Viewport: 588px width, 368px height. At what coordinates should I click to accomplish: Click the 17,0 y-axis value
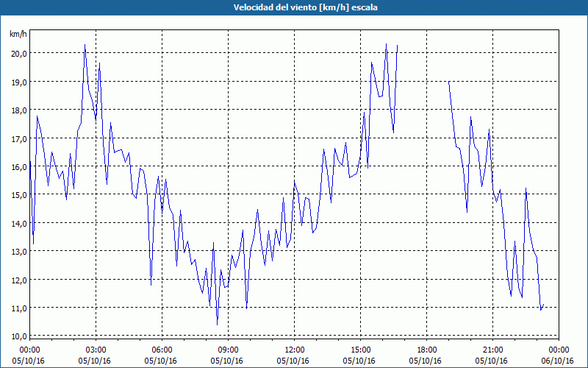point(19,138)
